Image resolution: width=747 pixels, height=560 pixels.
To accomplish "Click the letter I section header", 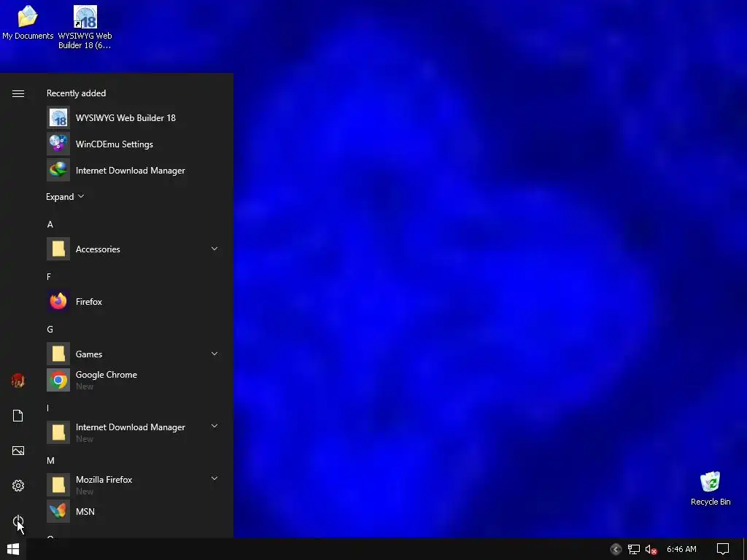I will pyautogui.click(x=47, y=408).
